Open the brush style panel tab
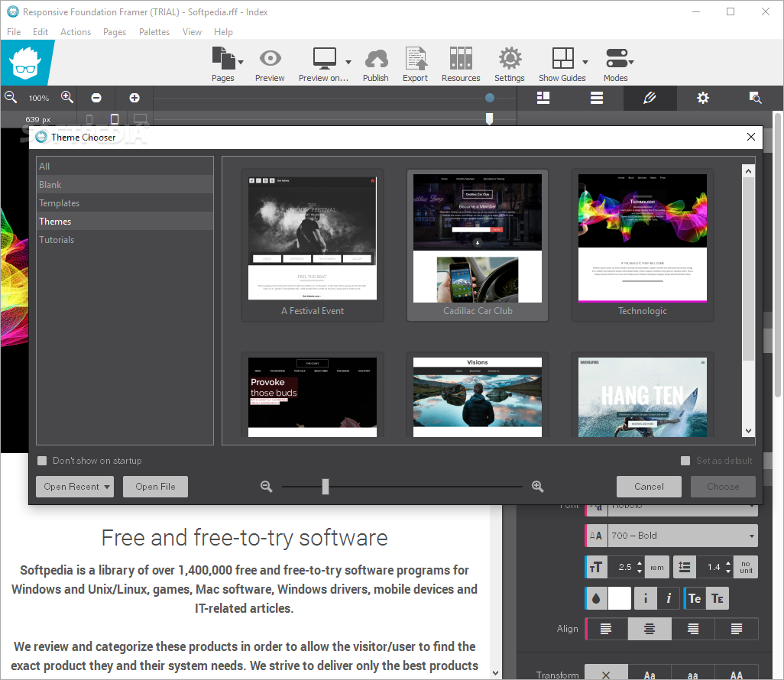This screenshot has height=680, width=784. 650,98
